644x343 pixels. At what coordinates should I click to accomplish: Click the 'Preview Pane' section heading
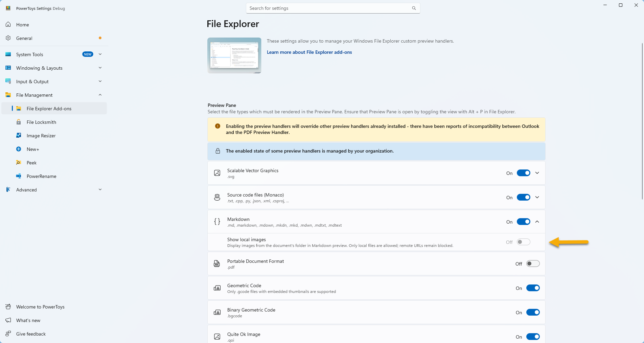[x=222, y=105]
